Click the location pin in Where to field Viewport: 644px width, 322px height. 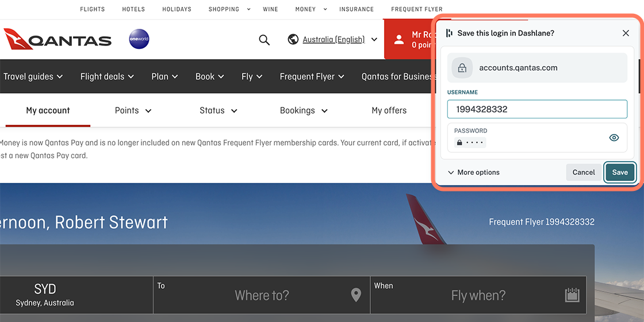coord(356,295)
